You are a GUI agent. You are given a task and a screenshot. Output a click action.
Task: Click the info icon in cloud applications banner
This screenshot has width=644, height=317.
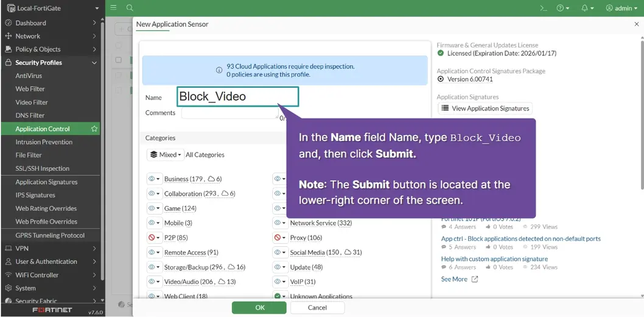click(x=219, y=70)
